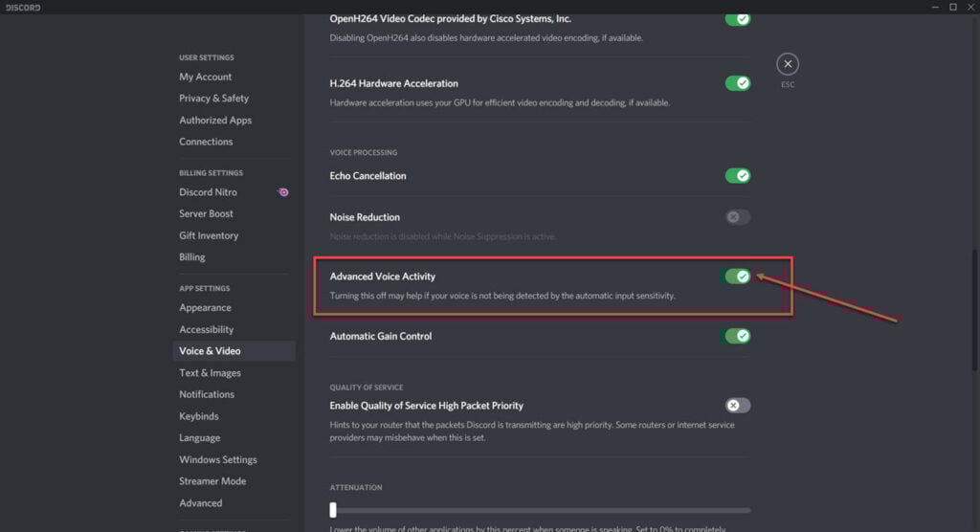Switch off Automatic Gain Control
Viewport: 980px width, 532px height.
coord(738,337)
